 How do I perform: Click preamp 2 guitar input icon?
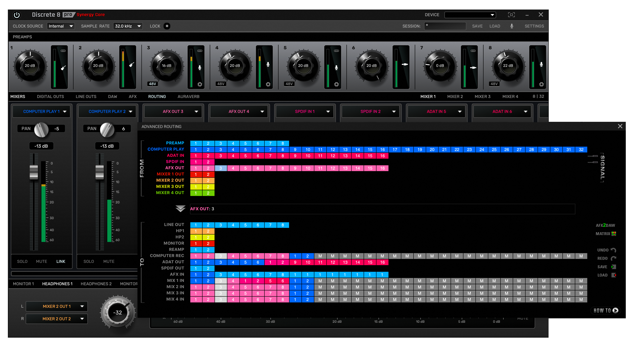(131, 65)
